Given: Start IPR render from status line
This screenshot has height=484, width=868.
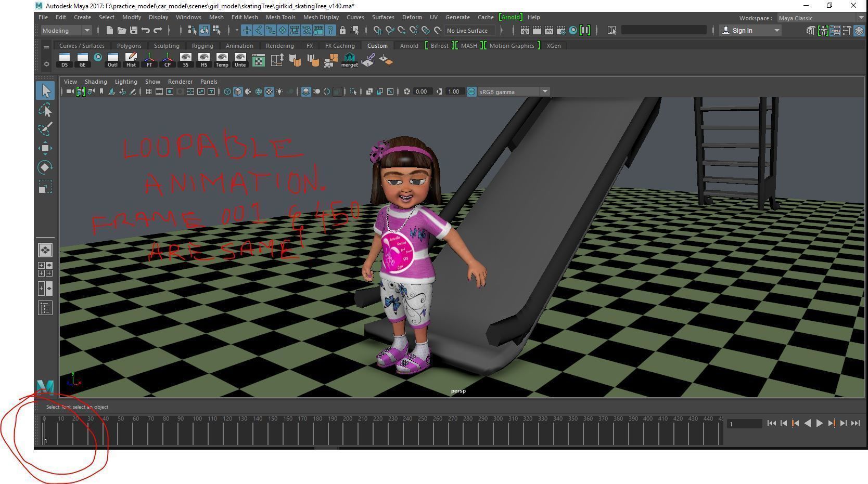Looking at the screenshot, I should (548, 31).
